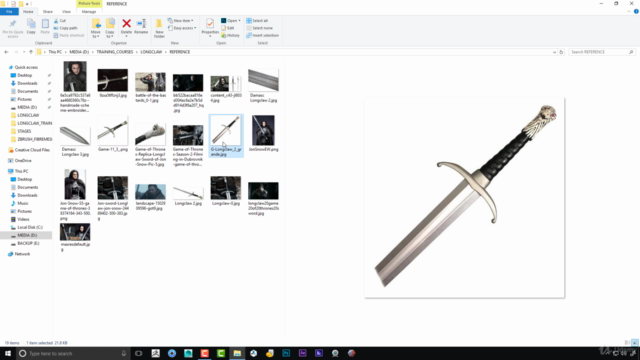640x360 pixels.
Task: Switch to the View tab
Action: click(66, 12)
